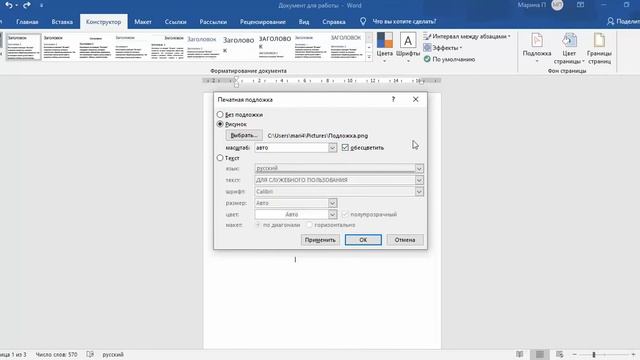Switch to web layout view icon
This screenshot has width=640, height=360.
(560, 354)
